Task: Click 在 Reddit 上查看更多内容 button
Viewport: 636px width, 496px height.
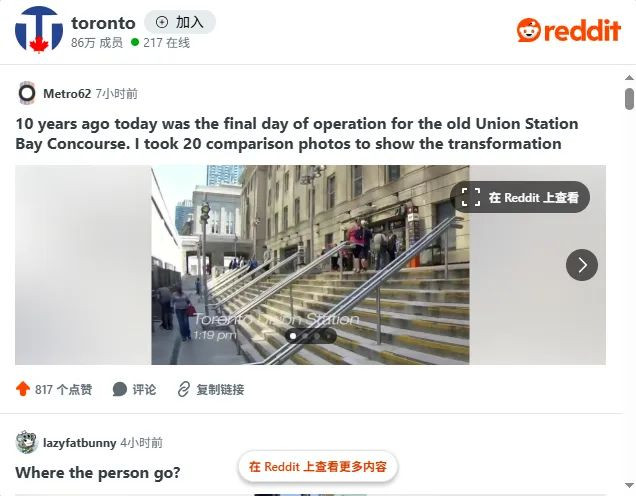Action: point(318,466)
